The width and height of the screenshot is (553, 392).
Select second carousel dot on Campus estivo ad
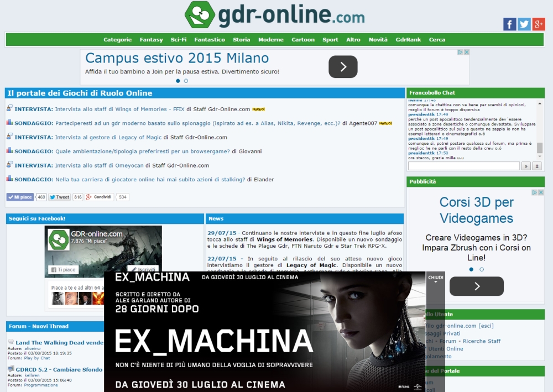(186, 81)
